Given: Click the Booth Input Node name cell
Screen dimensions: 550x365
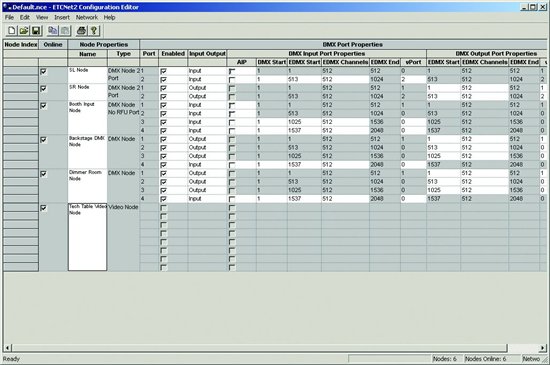Looking at the screenshot, I should click(87, 117).
